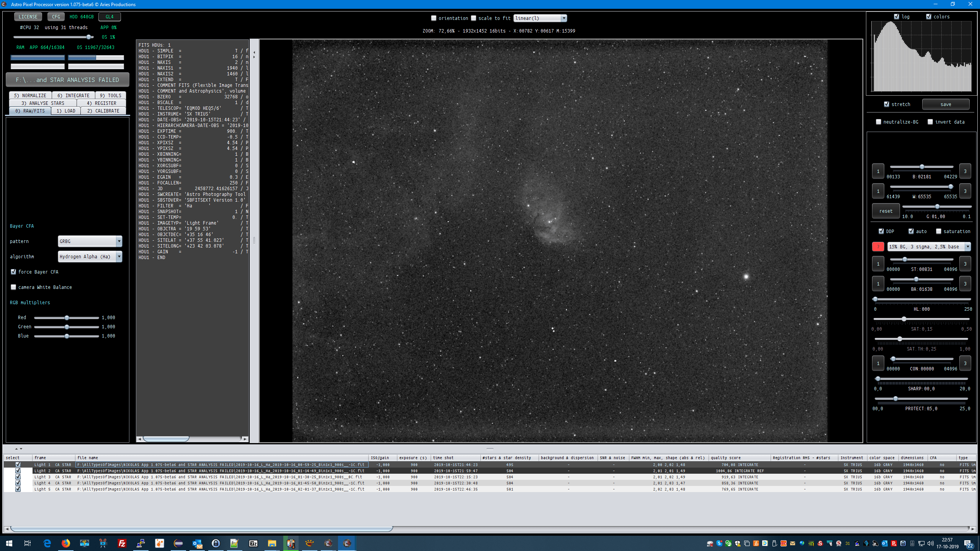This screenshot has height=551, width=980.
Task: Launch 7-Zip from the taskbar
Action: 253,543
